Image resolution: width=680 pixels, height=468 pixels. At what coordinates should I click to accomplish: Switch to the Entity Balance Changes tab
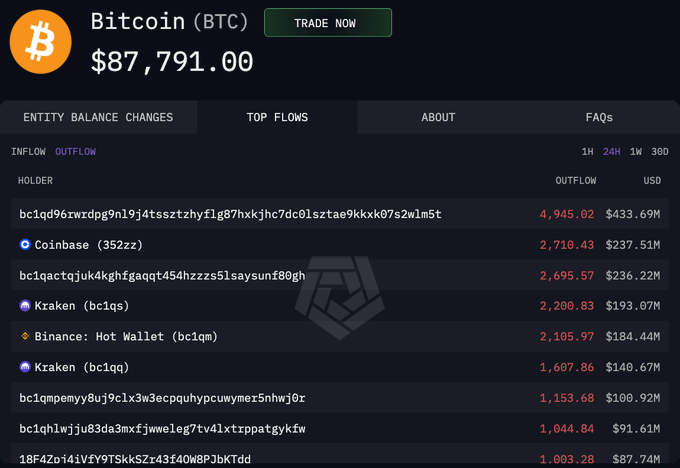(x=98, y=118)
